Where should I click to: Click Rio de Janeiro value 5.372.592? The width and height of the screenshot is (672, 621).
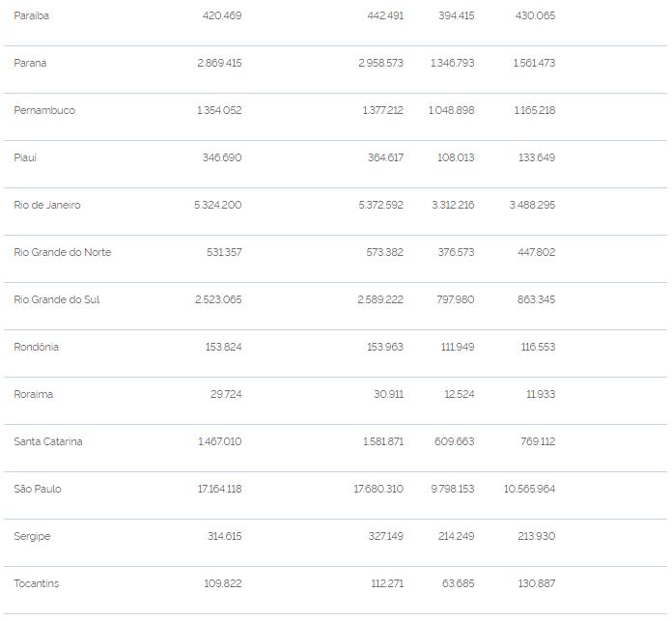point(380,205)
